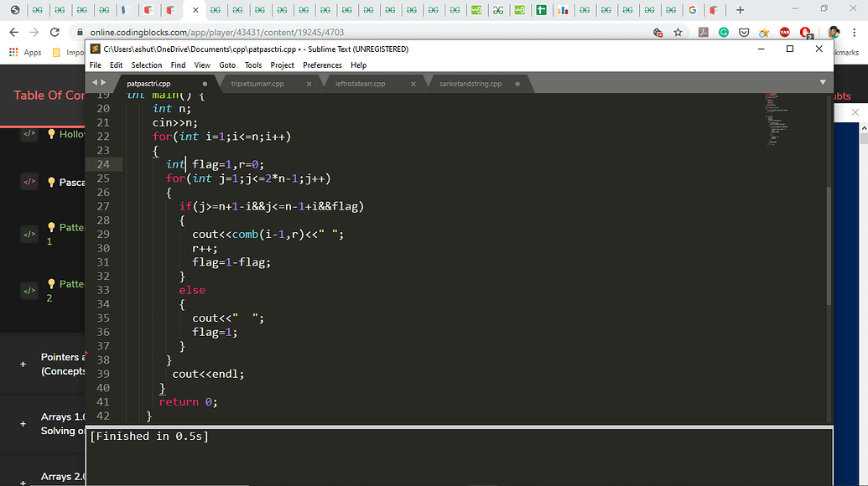Viewport: 868px width, 486px height.
Task: Click the Table Of Contents heading
Action: click(x=47, y=96)
